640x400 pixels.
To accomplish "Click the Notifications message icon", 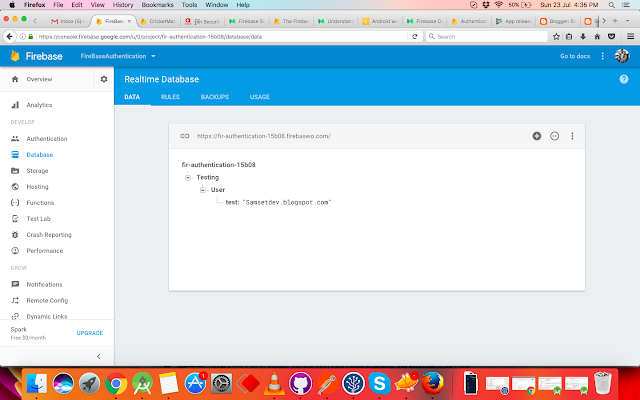I will [15, 284].
